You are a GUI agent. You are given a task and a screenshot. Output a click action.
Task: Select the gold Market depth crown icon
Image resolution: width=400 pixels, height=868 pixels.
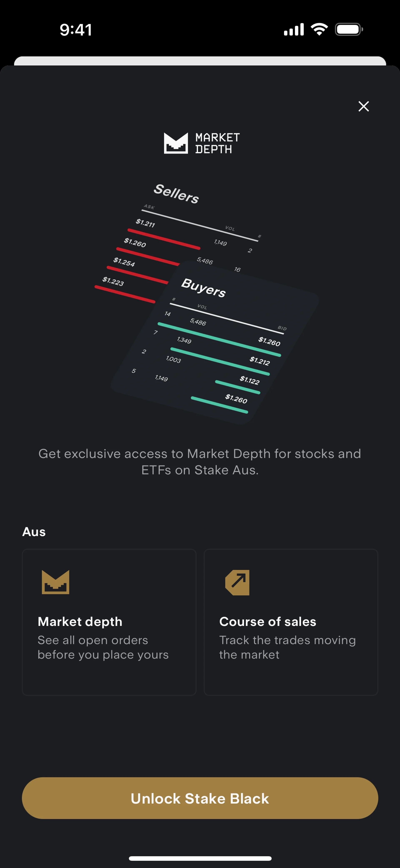pos(55,582)
